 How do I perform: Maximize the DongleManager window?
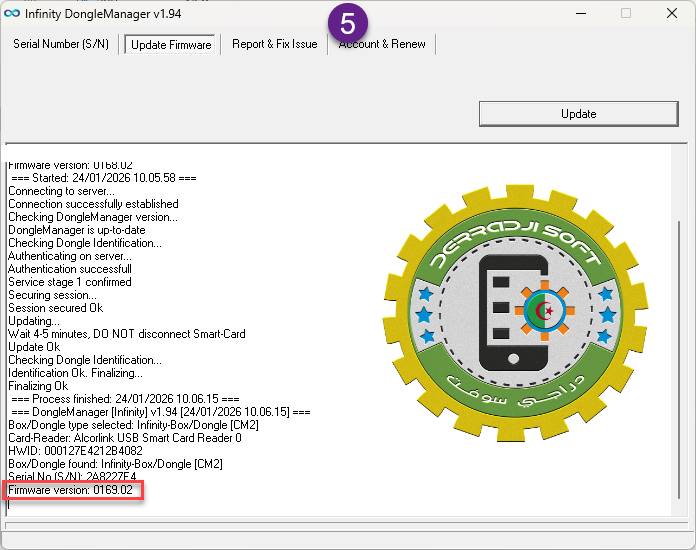[x=626, y=13]
